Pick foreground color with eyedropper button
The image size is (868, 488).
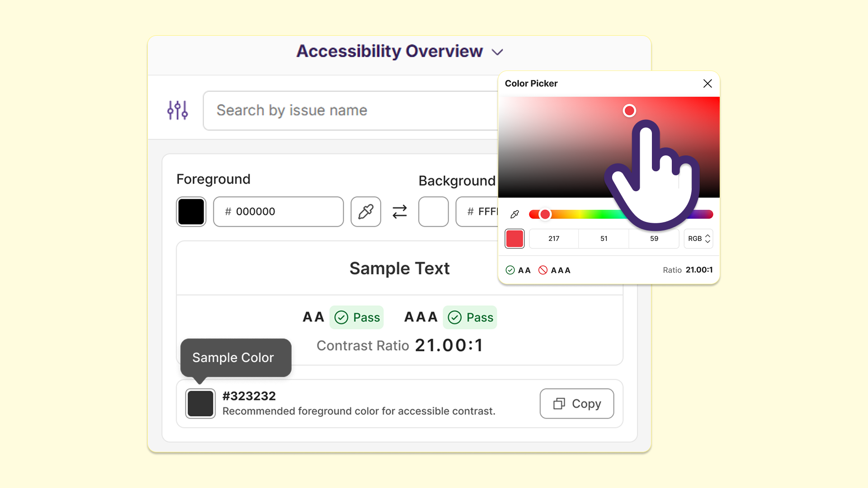[366, 211]
